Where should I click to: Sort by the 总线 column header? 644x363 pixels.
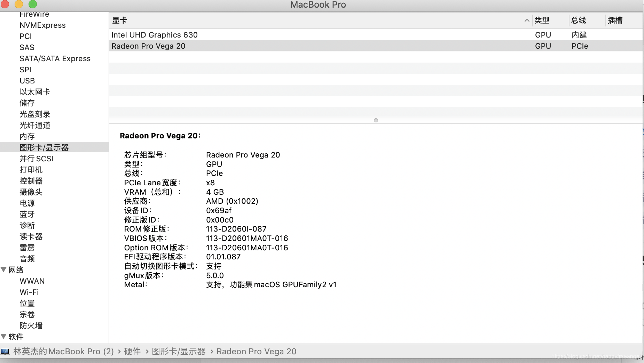pos(579,21)
